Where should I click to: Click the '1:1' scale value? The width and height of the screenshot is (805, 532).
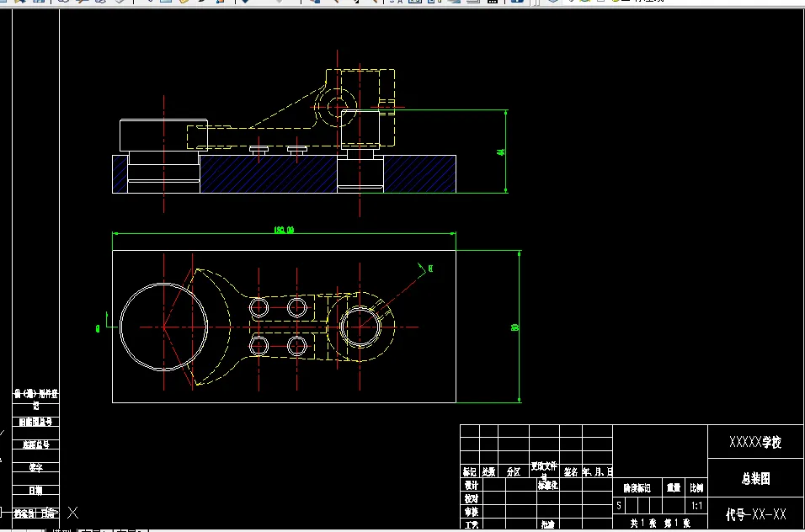[696, 506]
